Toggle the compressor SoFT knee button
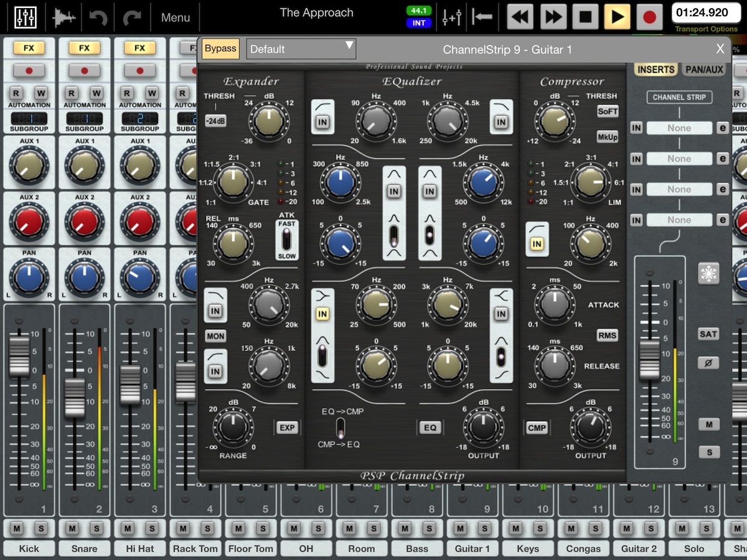Screen dimensions: 747x560 coord(608,111)
